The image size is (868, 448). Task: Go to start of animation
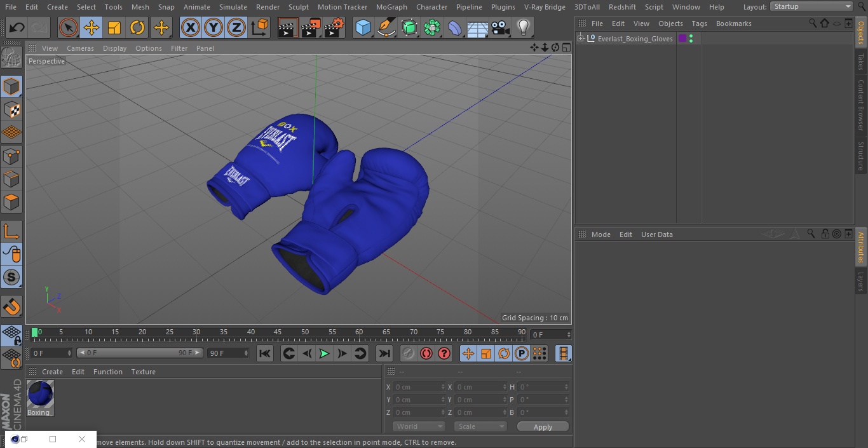[265, 353]
